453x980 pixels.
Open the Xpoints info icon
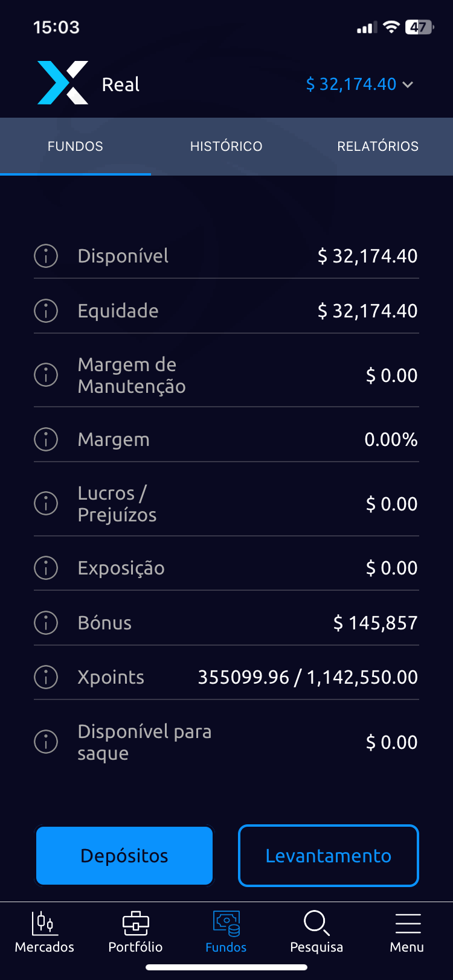tap(46, 677)
